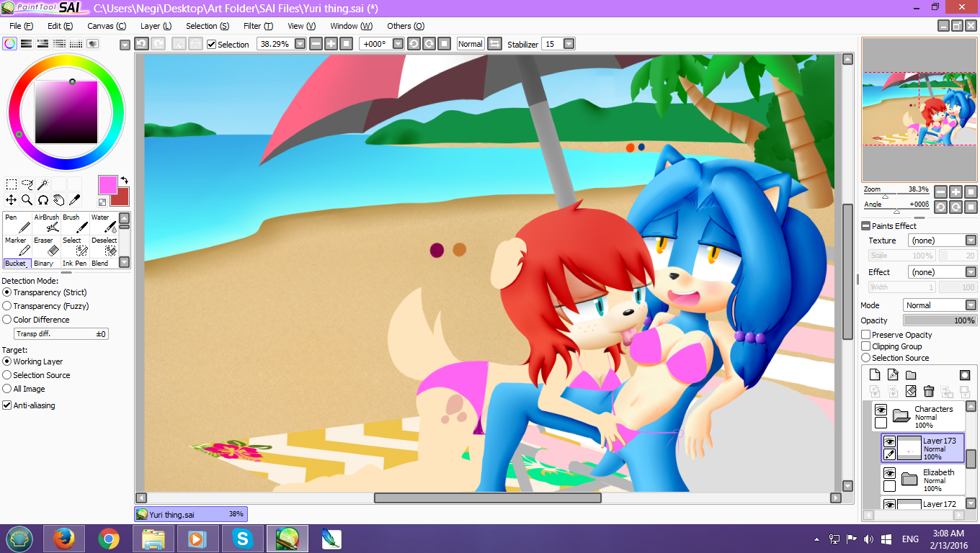Screen dimensions: 980x553
Task: Zoom in with toolbar plus button
Action: click(x=331, y=44)
